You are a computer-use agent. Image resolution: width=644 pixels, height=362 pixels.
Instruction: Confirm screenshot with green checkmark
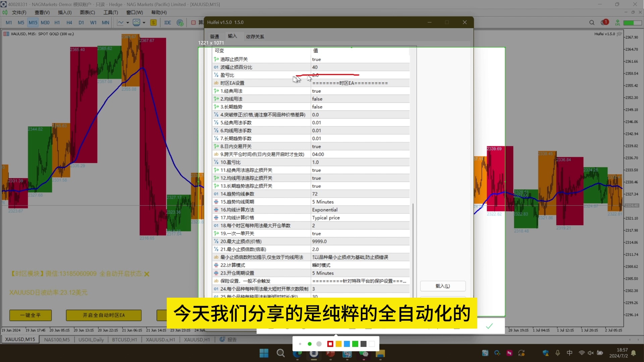tap(489, 326)
